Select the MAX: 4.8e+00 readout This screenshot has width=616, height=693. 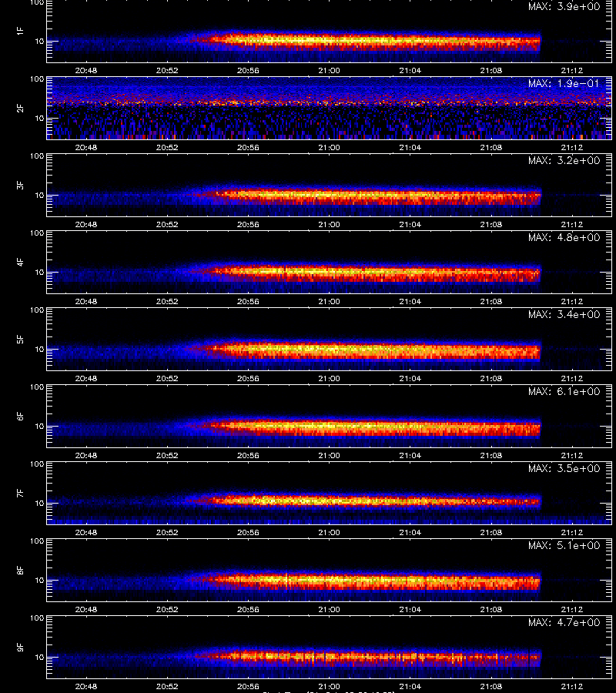564,237
